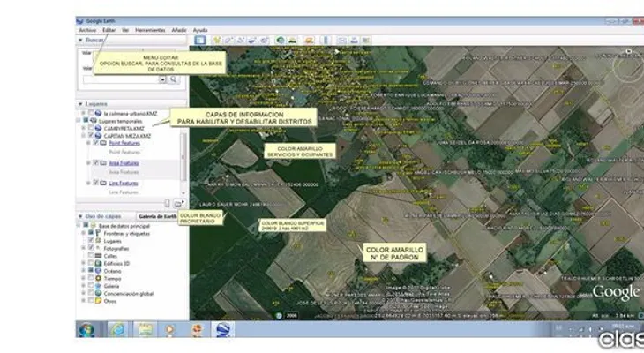
Task: Select the Add Polygon tool
Action: pyautogui.click(x=228, y=41)
